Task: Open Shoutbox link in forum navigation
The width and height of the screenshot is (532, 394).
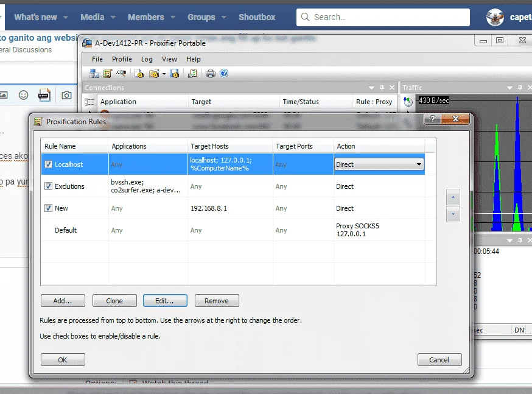Action: [257, 17]
